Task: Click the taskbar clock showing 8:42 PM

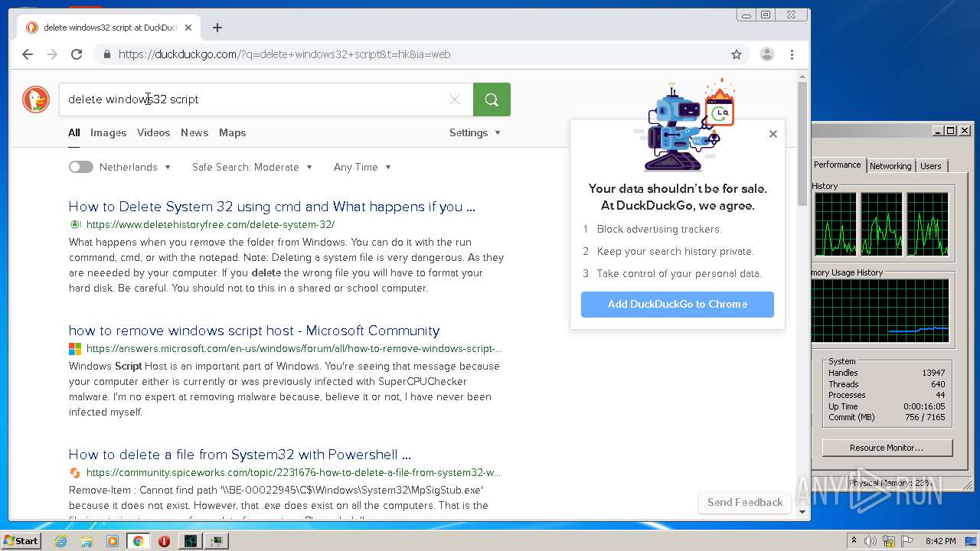Action: tap(940, 541)
